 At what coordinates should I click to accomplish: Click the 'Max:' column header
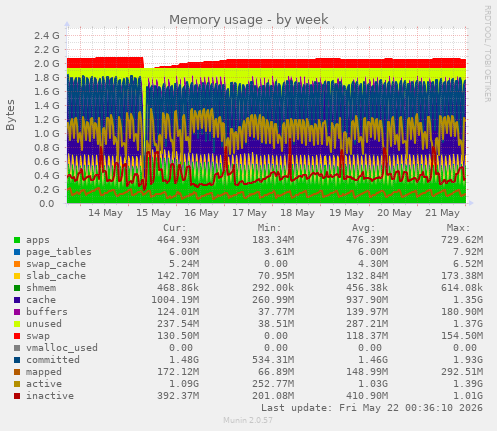coord(458,228)
